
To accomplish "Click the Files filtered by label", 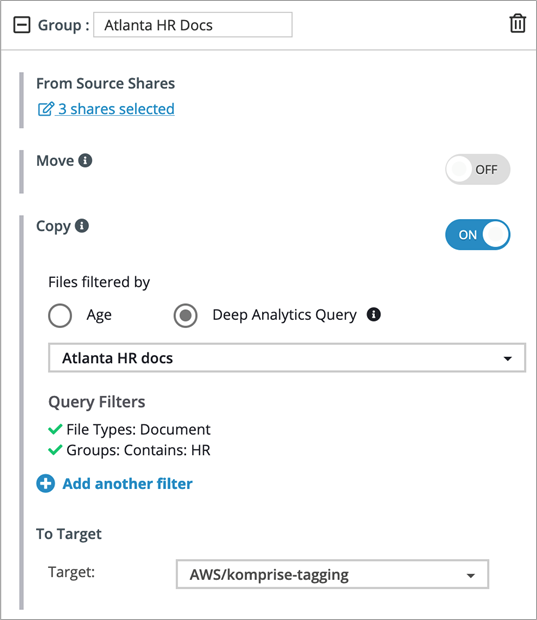I will click(x=99, y=282).
